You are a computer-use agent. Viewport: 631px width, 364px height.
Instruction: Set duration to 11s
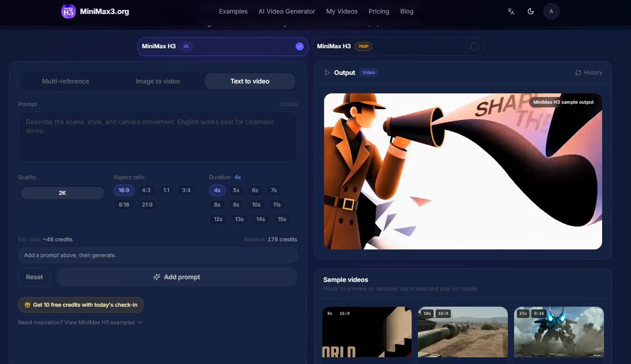277,205
